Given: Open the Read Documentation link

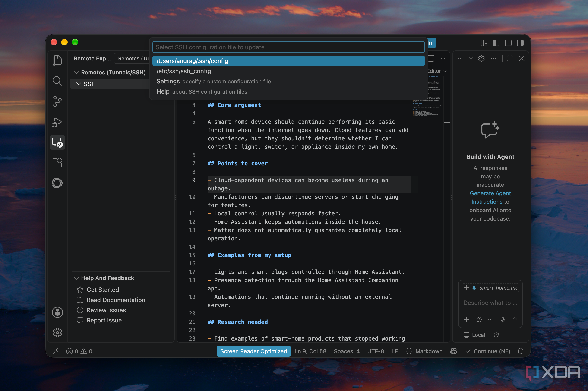Looking at the screenshot, I should [x=116, y=300].
